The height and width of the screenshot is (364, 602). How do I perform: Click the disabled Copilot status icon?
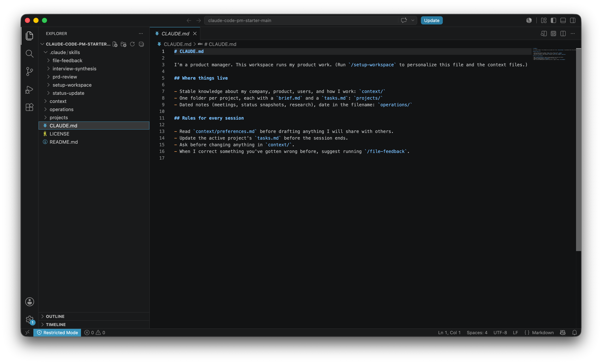pyautogui.click(x=563, y=333)
